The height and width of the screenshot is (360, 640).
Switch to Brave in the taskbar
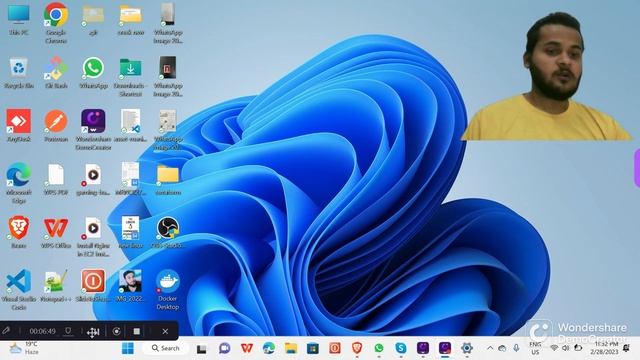tap(357, 348)
